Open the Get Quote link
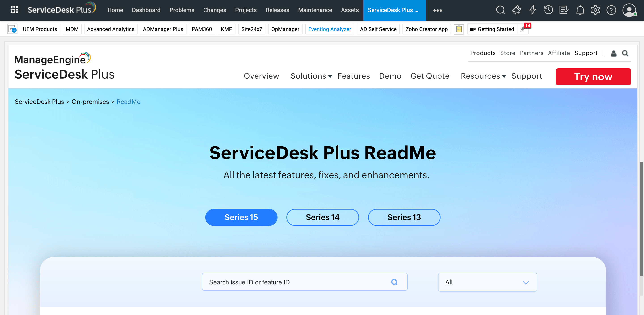Image resolution: width=644 pixels, height=315 pixels. (430, 76)
